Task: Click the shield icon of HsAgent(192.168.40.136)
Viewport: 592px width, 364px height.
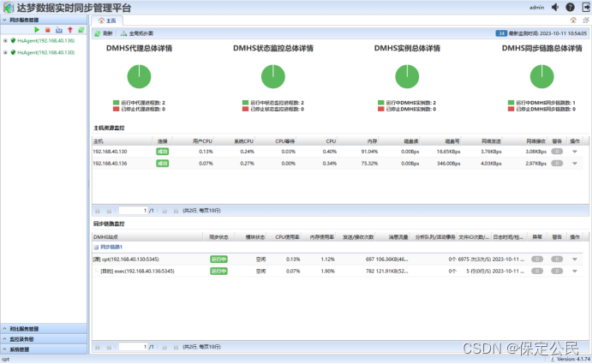Action: tap(13, 40)
